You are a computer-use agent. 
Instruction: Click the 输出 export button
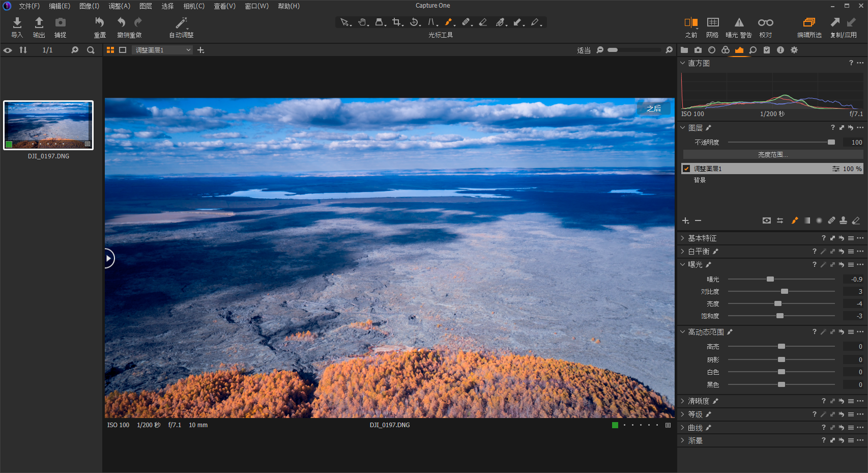[39, 27]
